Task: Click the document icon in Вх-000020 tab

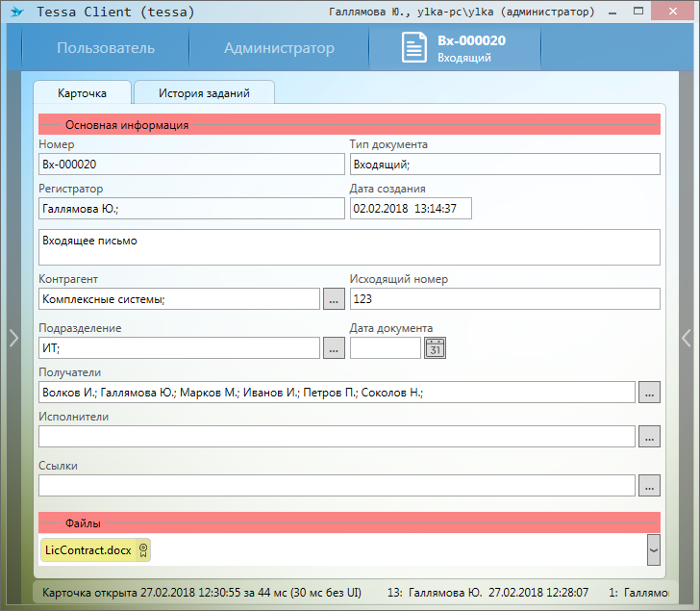Action: (x=414, y=48)
